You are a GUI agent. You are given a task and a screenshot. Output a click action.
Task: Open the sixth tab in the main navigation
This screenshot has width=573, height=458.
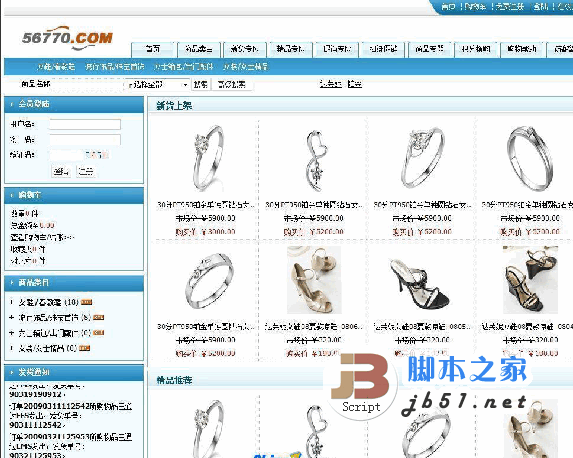383,49
